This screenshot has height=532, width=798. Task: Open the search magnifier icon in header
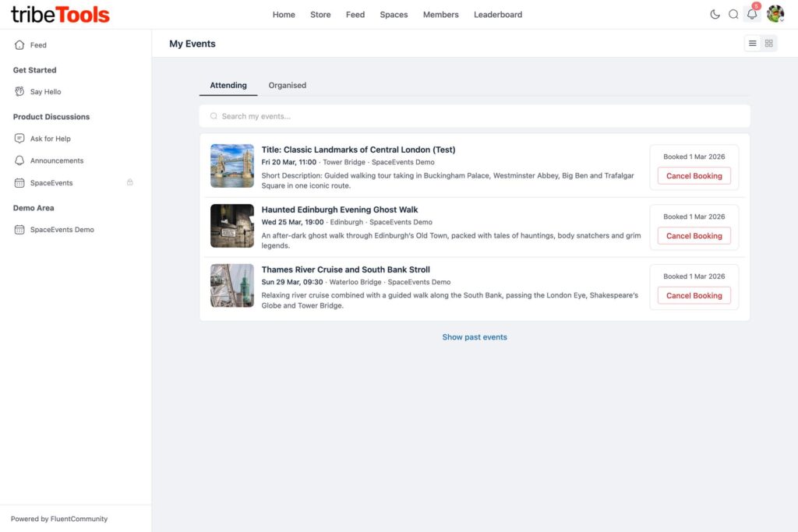tap(733, 14)
